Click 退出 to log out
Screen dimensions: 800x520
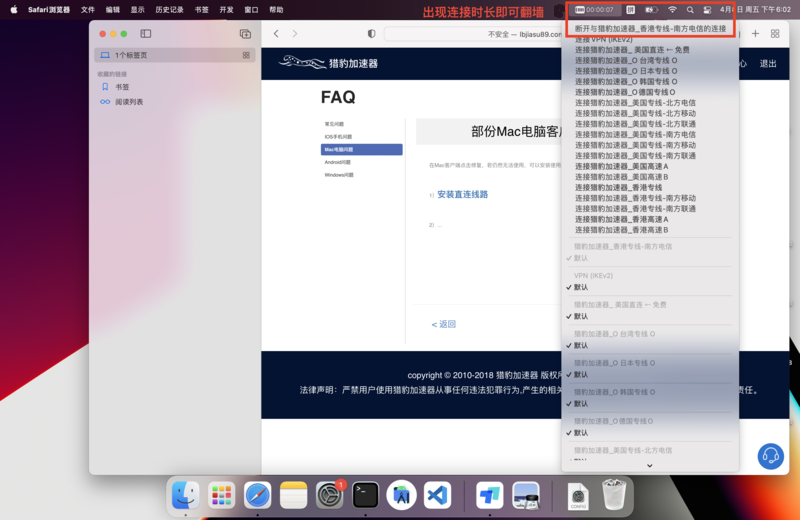coord(768,64)
